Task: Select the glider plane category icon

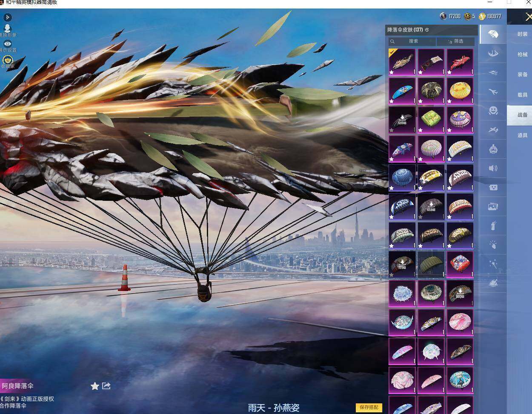Action: click(x=493, y=130)
